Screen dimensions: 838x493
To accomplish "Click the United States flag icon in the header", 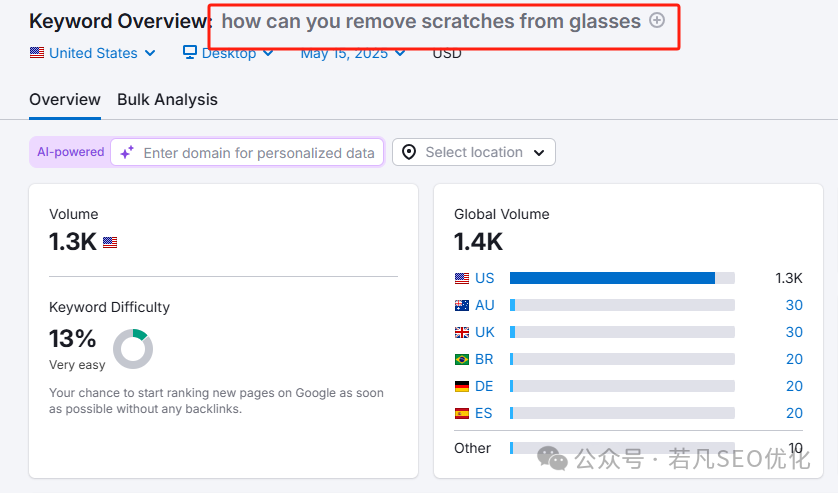I will [x=37, y=53].
